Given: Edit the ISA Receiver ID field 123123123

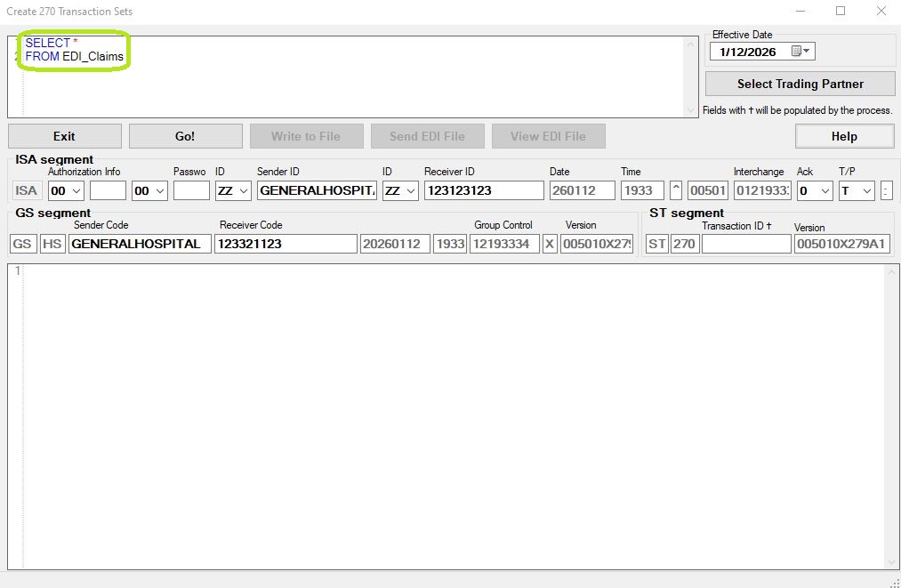Looking at the screenshot, I should pyautogui.click(x=484, y=191).
